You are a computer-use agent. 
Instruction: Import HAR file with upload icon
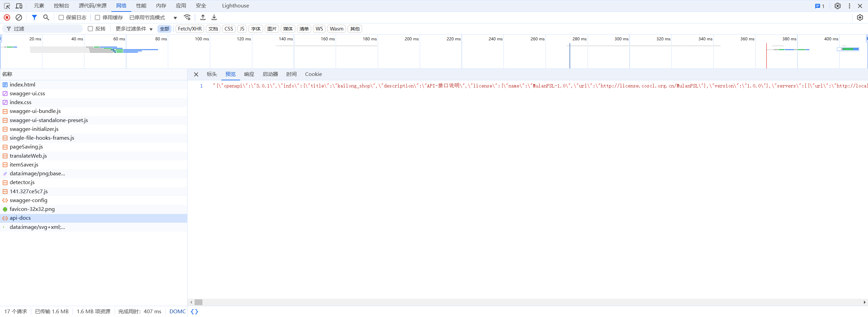click(203, 18)
